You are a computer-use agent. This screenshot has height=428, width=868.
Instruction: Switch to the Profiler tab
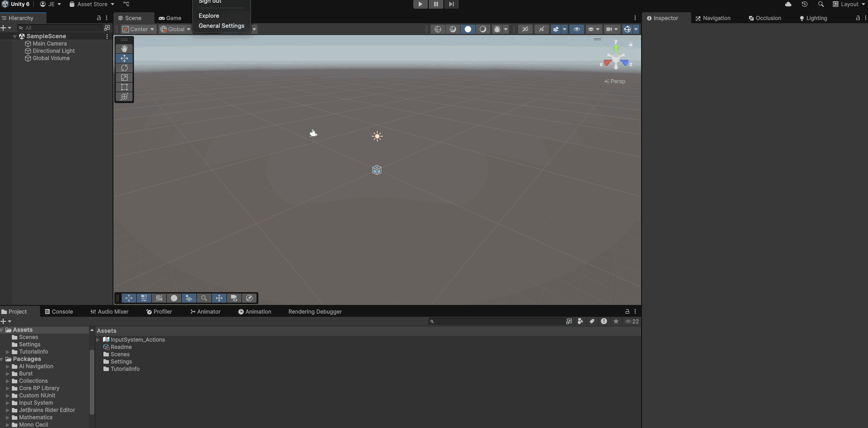[159, 312]
